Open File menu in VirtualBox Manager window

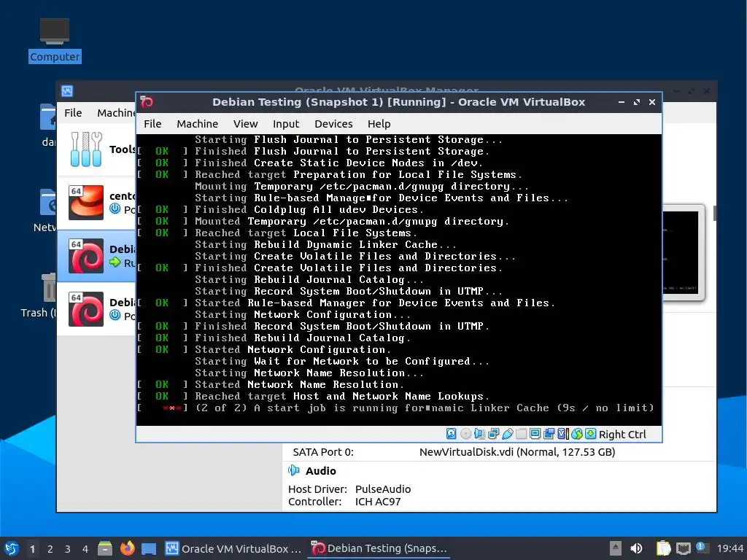tap(73, 113)
